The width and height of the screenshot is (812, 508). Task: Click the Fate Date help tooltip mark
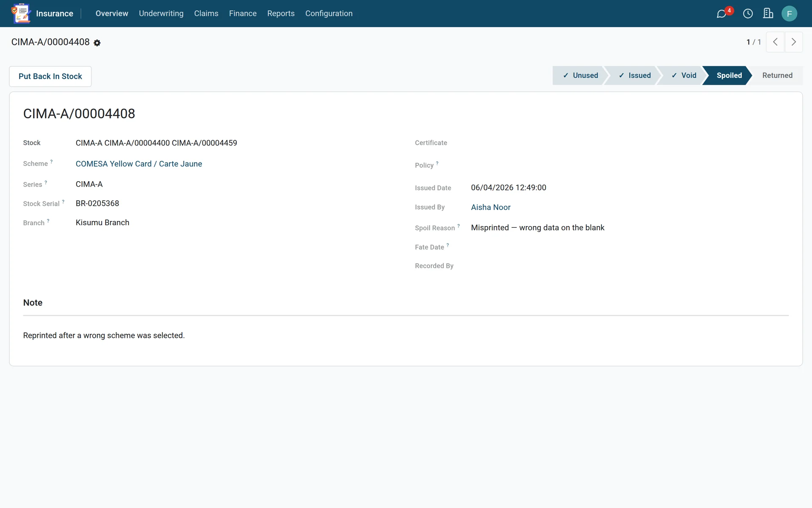coord(447,245)
